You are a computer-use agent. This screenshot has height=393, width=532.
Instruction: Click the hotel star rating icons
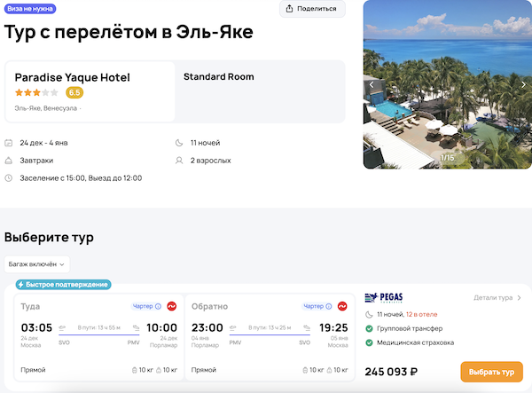(x=36, y=92)
